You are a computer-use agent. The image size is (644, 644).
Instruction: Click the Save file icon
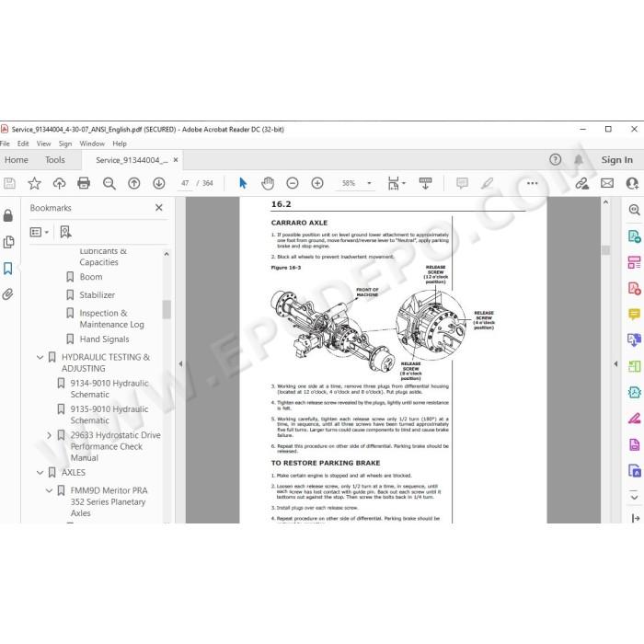(x=9, y=183)
